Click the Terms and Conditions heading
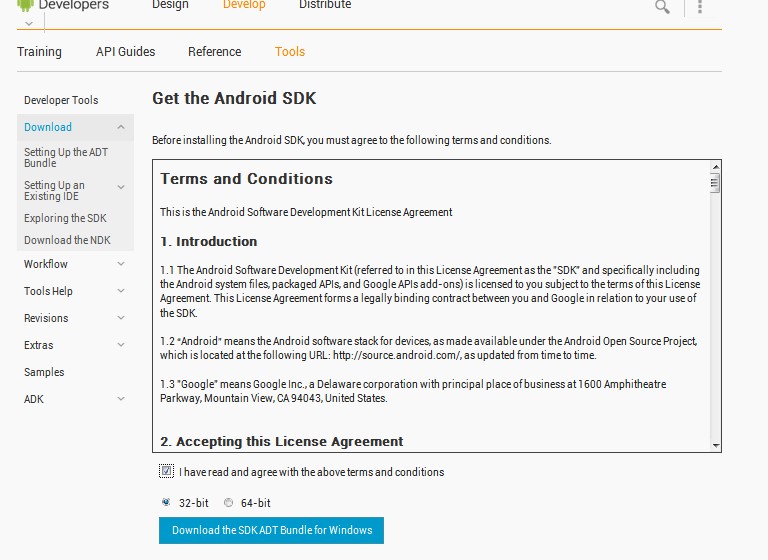The image size is (768, 560). (246, 179)
